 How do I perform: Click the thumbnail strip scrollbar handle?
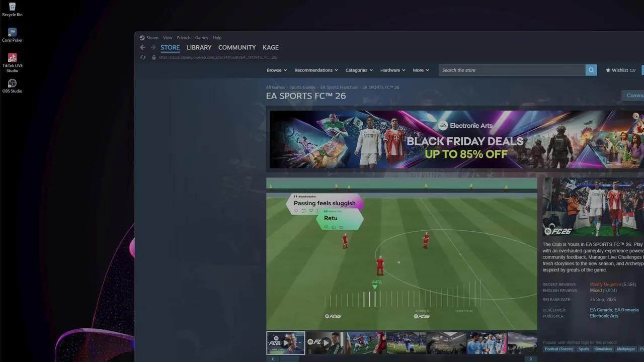click(289, 359)
